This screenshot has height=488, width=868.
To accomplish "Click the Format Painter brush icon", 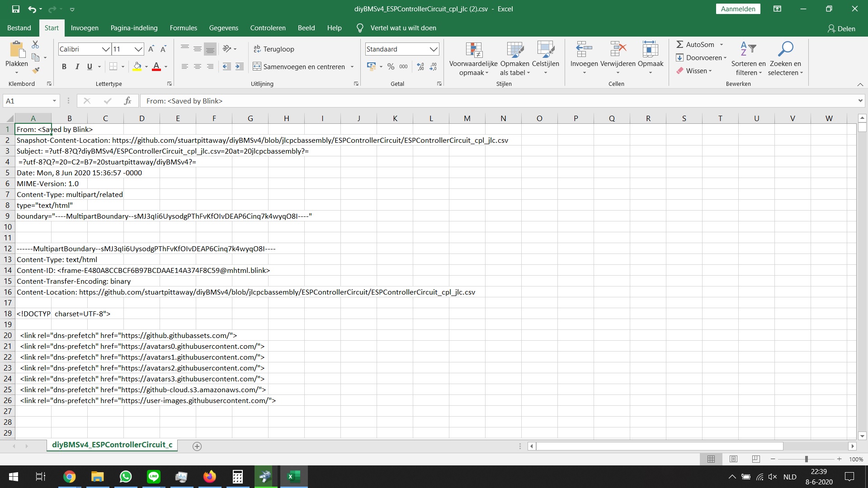I will 36,70.
